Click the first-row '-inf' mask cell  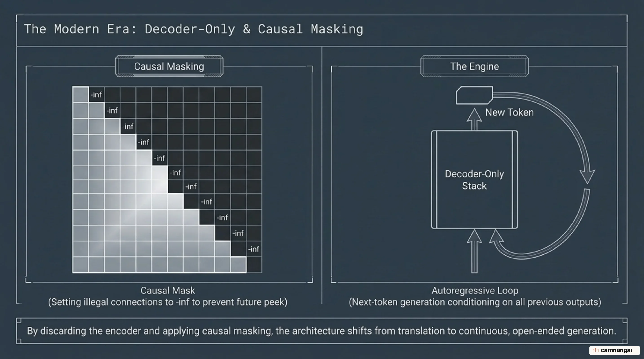coord(97,94)
